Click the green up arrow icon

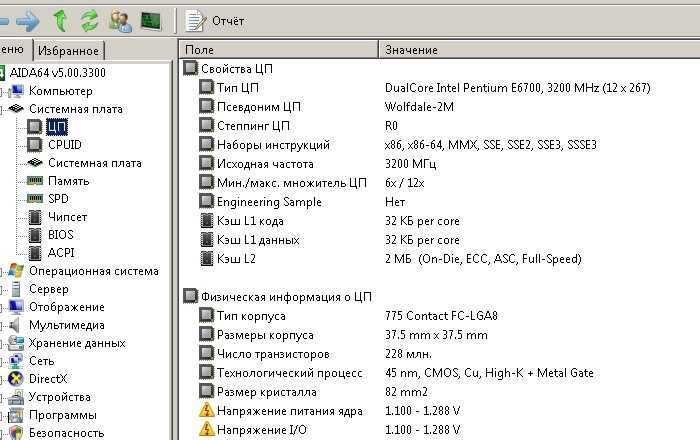coord(60,21)
